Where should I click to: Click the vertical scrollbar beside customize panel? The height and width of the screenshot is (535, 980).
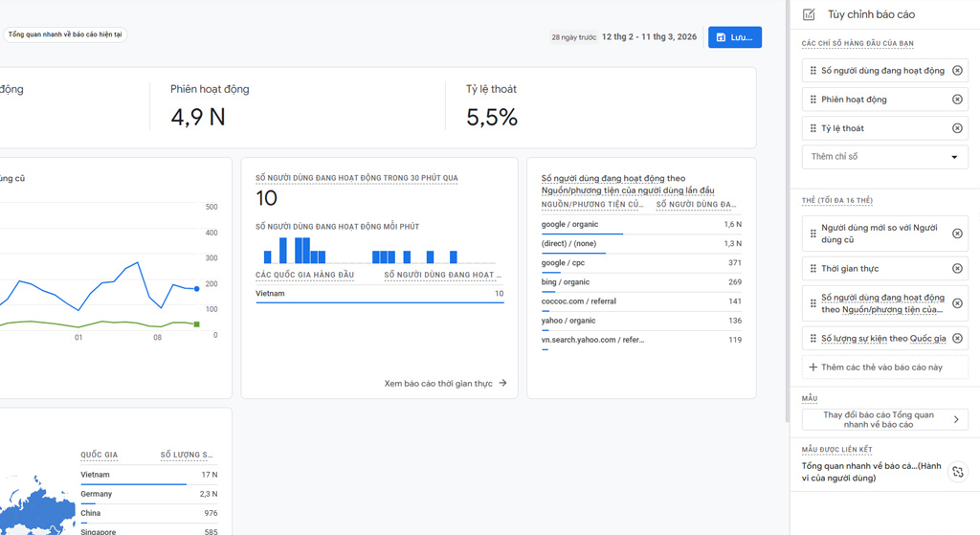click(x=787, y=212)
